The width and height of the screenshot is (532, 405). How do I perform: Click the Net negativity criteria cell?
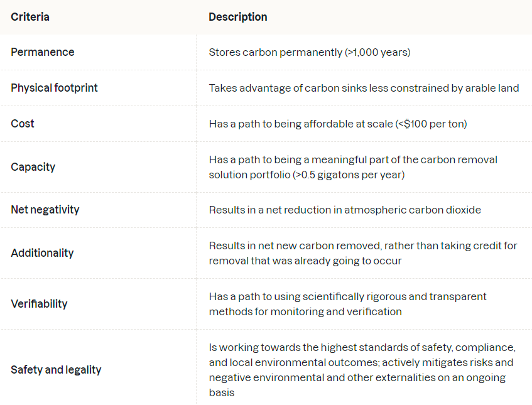(45, 210)
